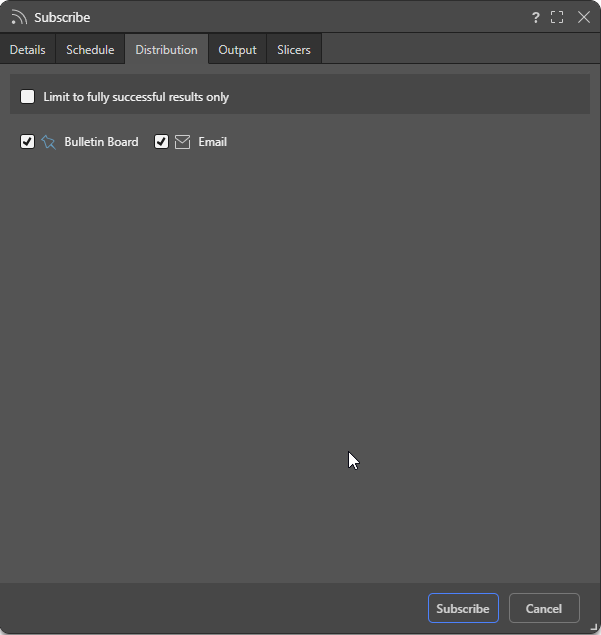Switch to the Details tab
The width and height of the screenshot is (601, 635).
28,49
